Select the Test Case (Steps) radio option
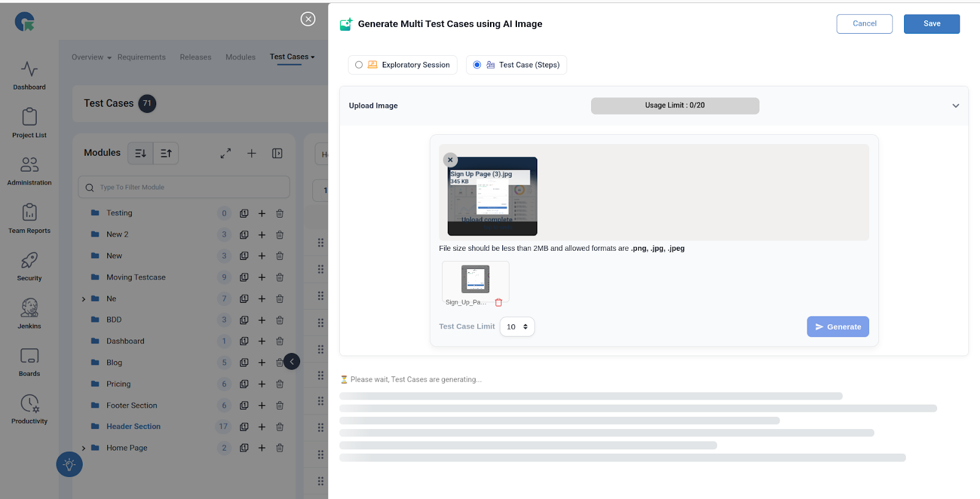Screen dimensions: 980x499 pos(477,65)
